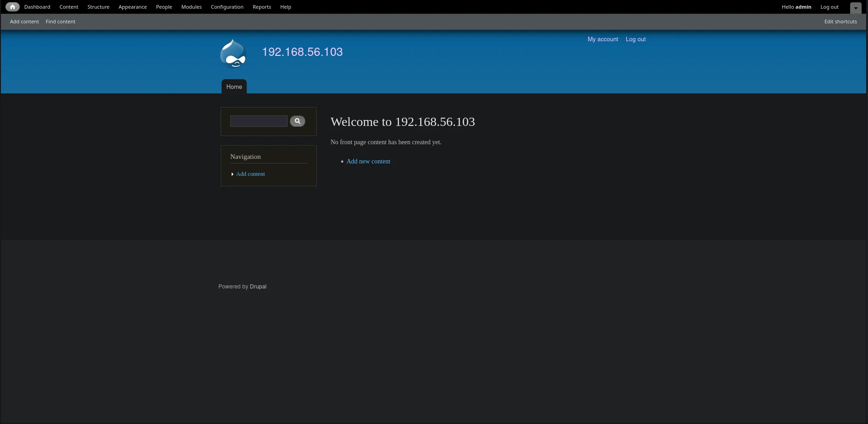
Task: Click Hello admin user link
Action: pyautogui.click(x=796, y=7)
